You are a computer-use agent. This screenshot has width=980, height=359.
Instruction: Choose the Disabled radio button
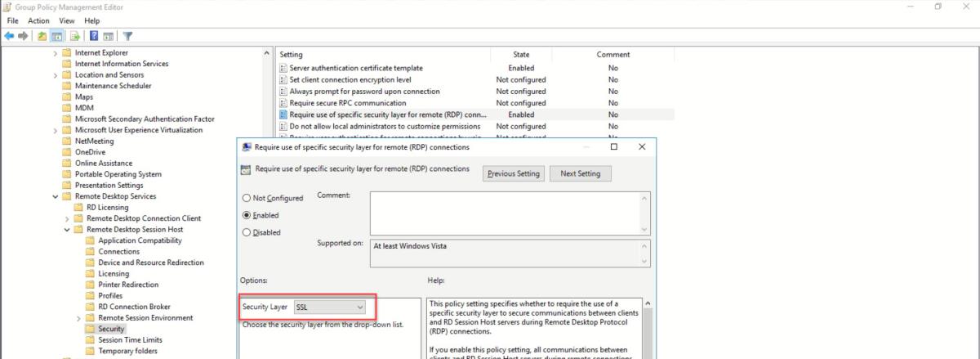pyautogui.click(x=247, y=232)
